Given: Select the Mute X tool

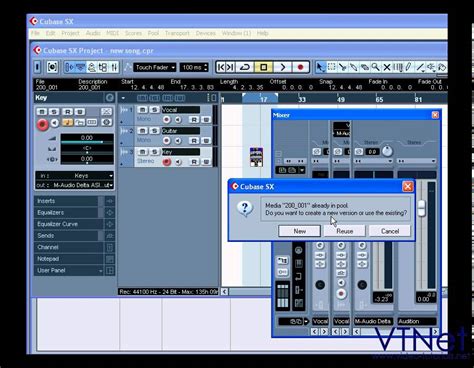Looking at the screenshot, I should coord(387,67).
